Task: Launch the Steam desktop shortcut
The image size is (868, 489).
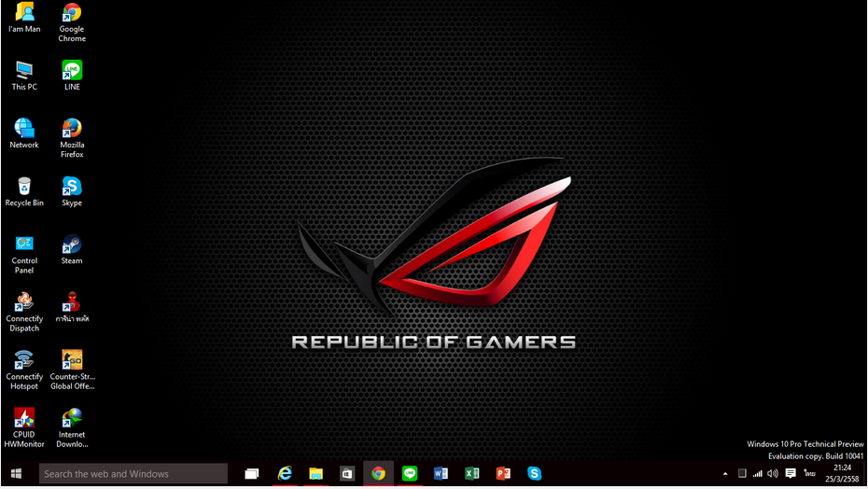Action: 72,250
